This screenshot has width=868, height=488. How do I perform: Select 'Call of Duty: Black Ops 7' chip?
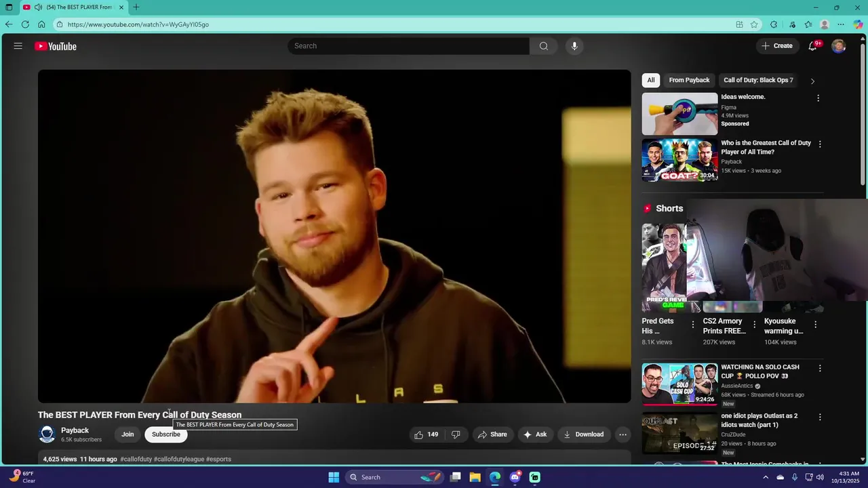758,80
